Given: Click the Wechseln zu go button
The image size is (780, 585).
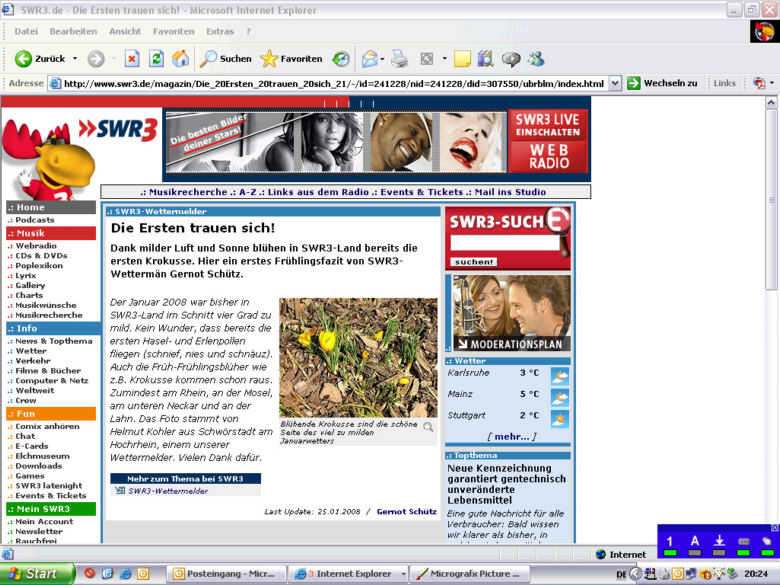Looking at the screenshot, I should (x=663, y=83).
